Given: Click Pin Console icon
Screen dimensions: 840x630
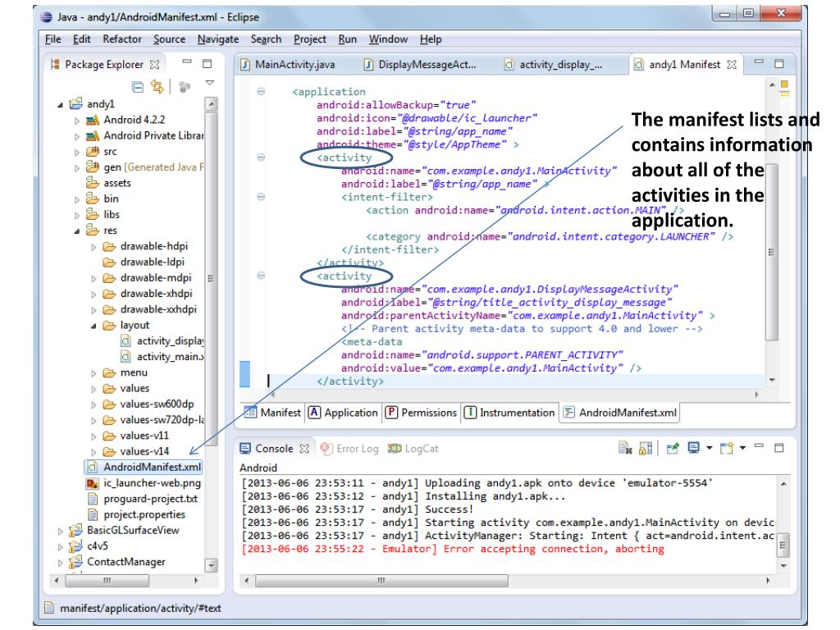Looking at the screenshot, I should (x=673, y=448).
